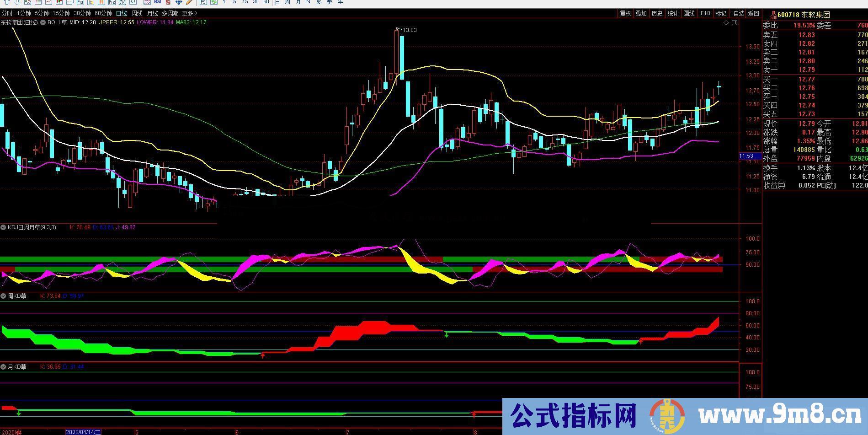This screenshot has height=435, width=868.
Task: Switch to the 分时 intraday view
Action: point(7,13)
